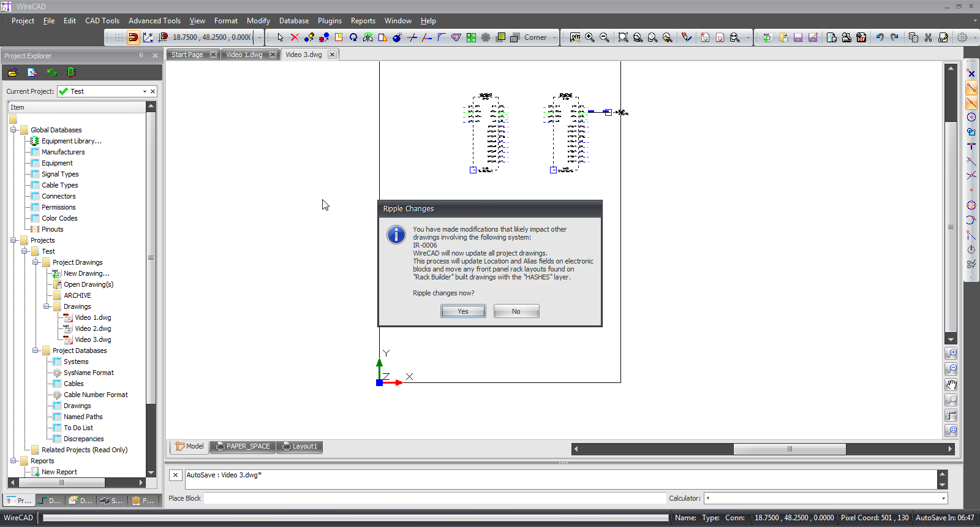
Task: Toggle auto-hide pin on Project Explorer
Action: click(x=141, y=55)
